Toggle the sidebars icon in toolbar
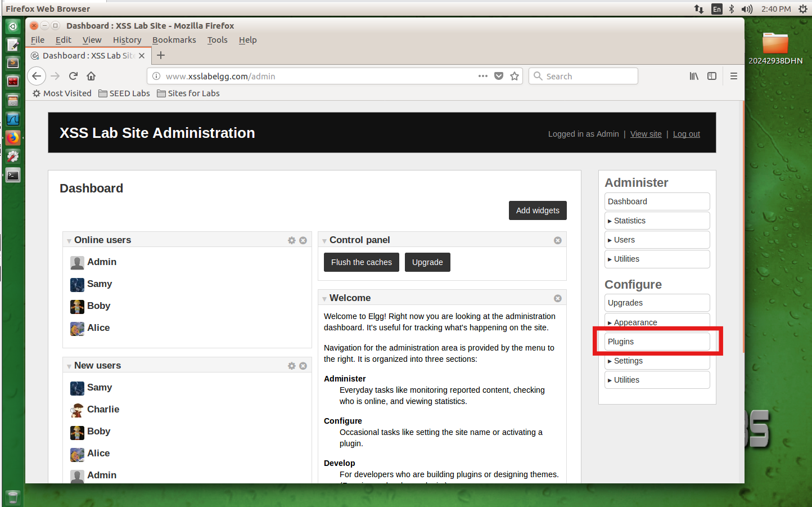This screenshot has width=812, height=507. click(x=712, y=76)
